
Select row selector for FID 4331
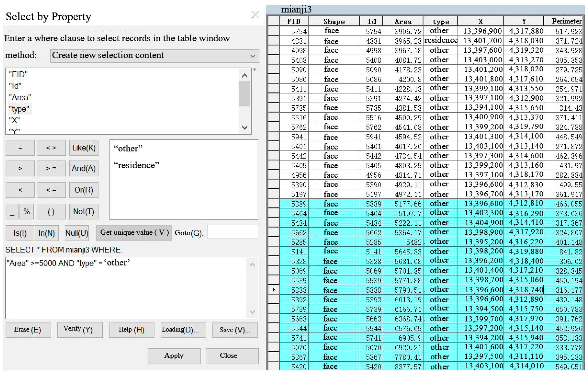[274, 40]
